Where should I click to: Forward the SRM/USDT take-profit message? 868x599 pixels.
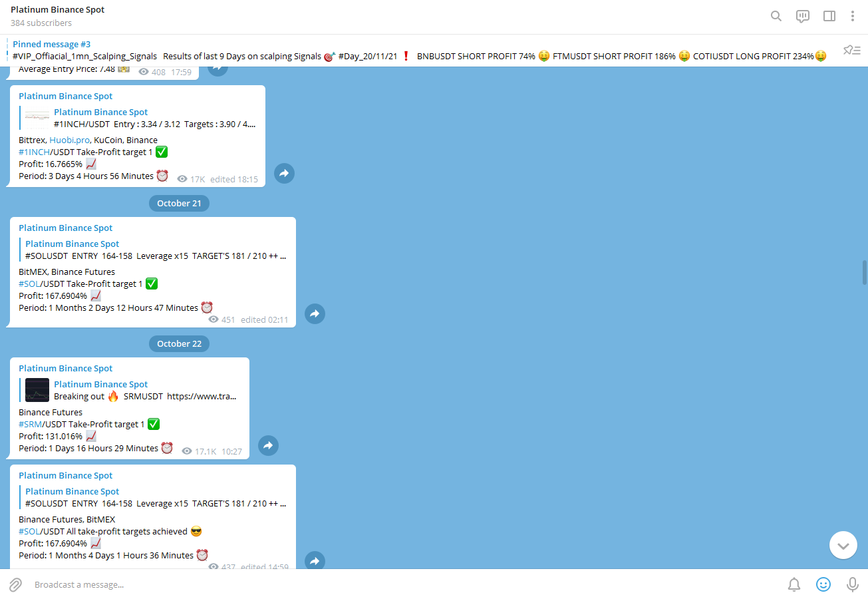(x=268, y=446)
